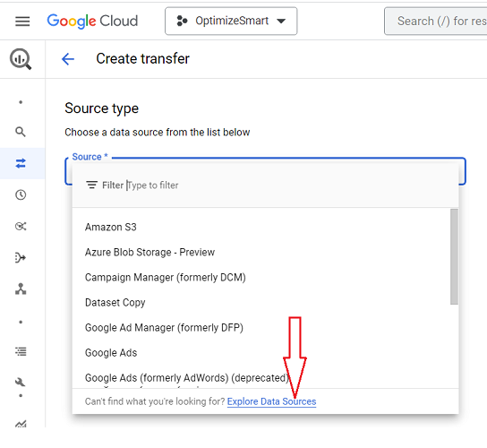Screen dimensions: 487x448
Task: Click the Source type heading
Action: (x=101, y=108)
